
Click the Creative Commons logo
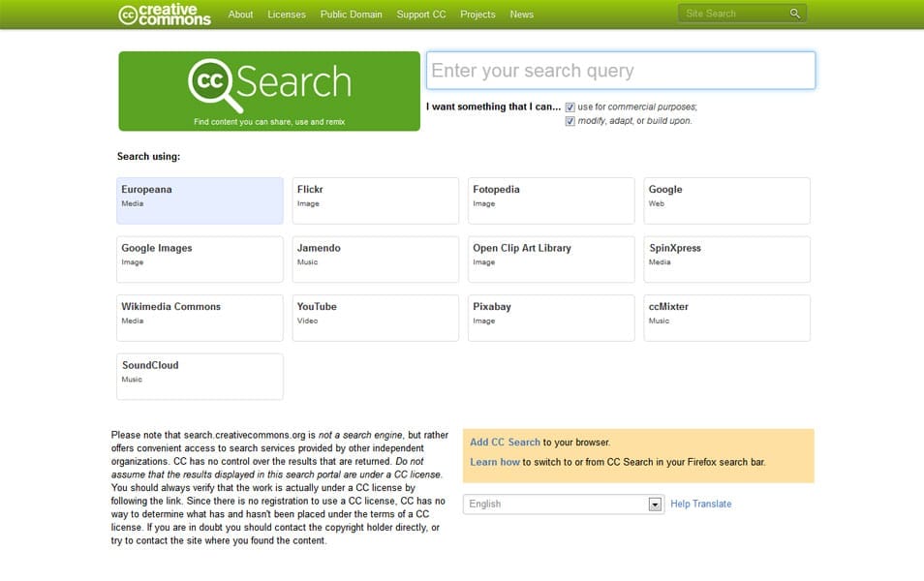(165, 14)
